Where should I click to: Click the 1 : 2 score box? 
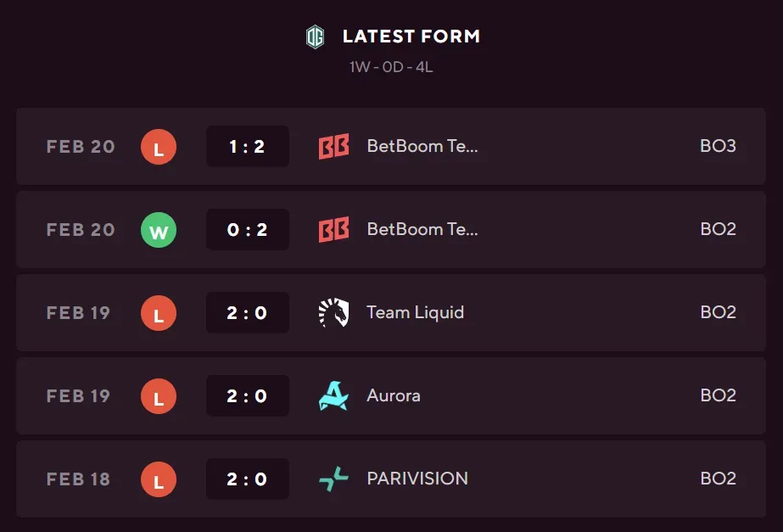click(x=247, y=147)
